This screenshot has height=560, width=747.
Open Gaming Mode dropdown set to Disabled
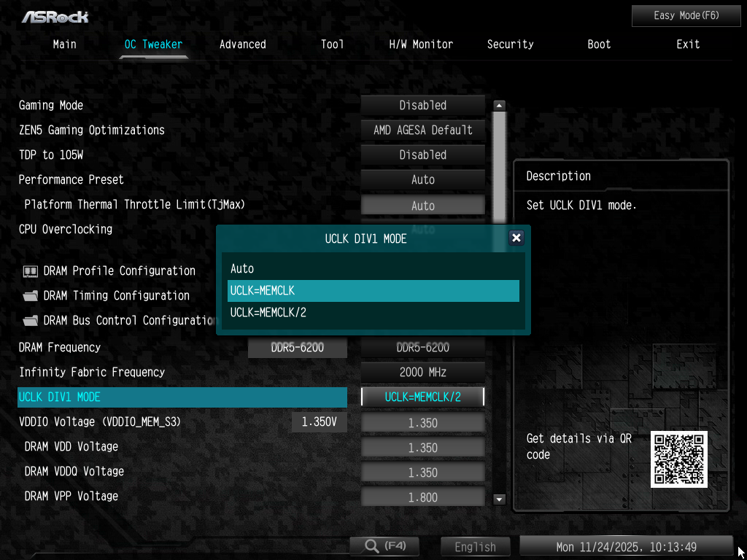coord(422,106)
